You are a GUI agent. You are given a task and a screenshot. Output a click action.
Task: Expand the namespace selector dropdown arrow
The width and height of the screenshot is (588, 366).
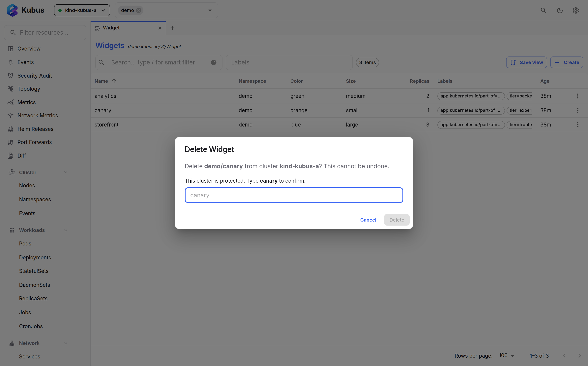click(x=210, y=10)
